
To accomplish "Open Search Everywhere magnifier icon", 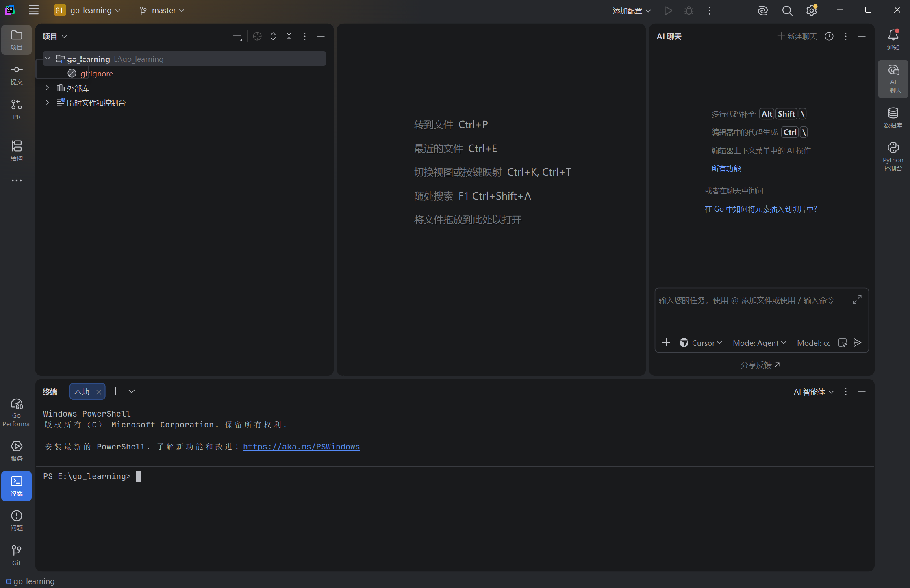I will [x=787, y=11].
